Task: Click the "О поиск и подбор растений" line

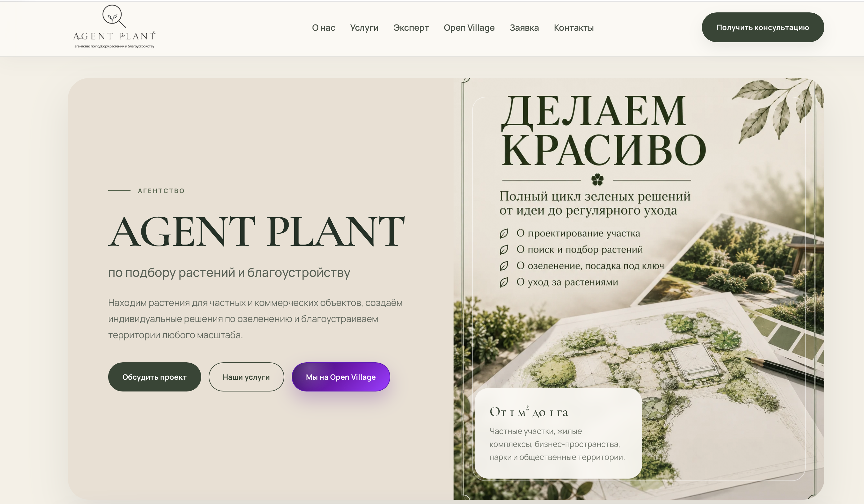Action: [579, 250]
